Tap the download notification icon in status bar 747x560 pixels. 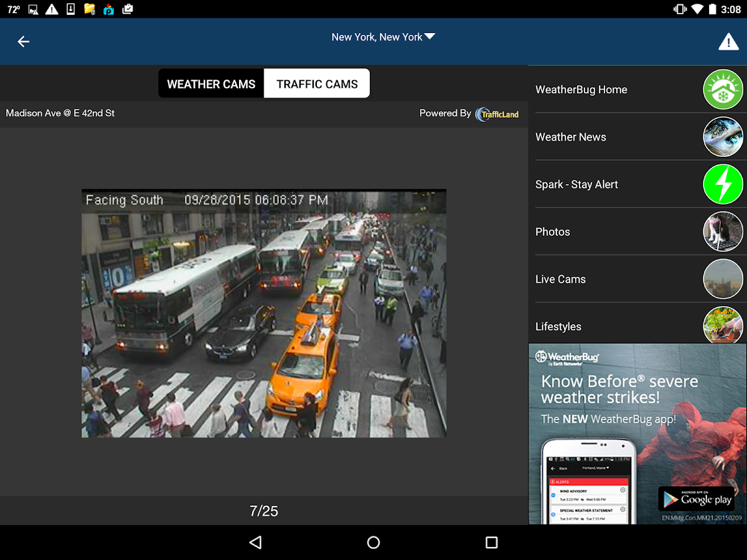[70, 9]
